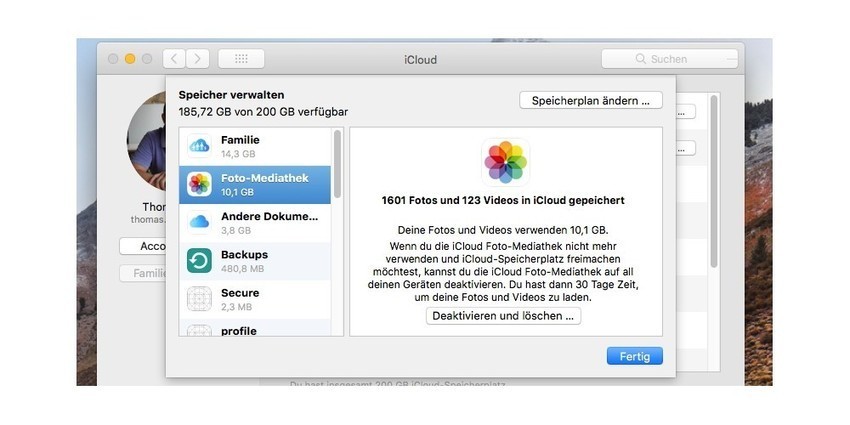Go forward with the right chevron
850x425 pixels.
click(198, 59)
